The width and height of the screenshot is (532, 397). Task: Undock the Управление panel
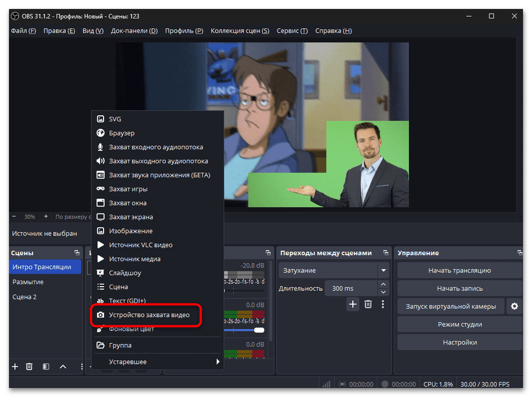tap(520, 253)
